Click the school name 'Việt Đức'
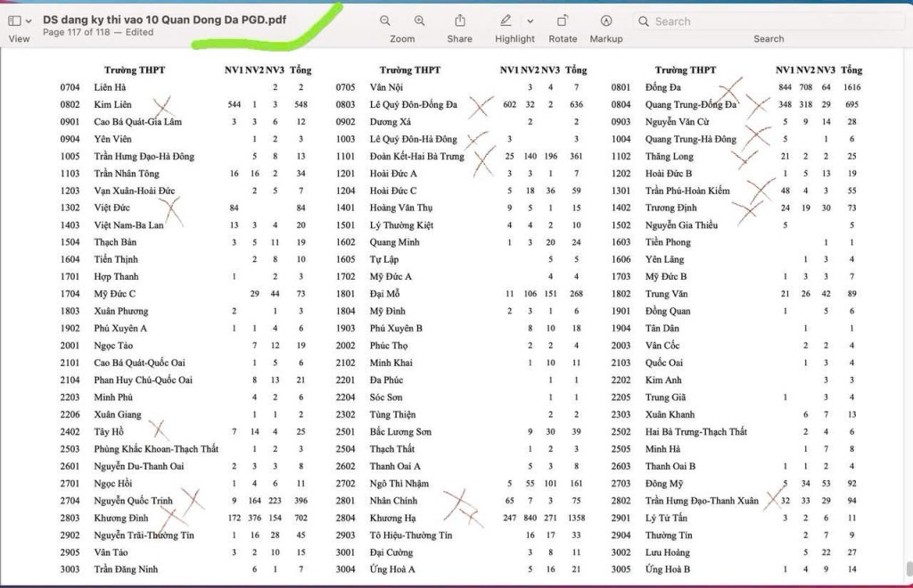 click(111, 208)
